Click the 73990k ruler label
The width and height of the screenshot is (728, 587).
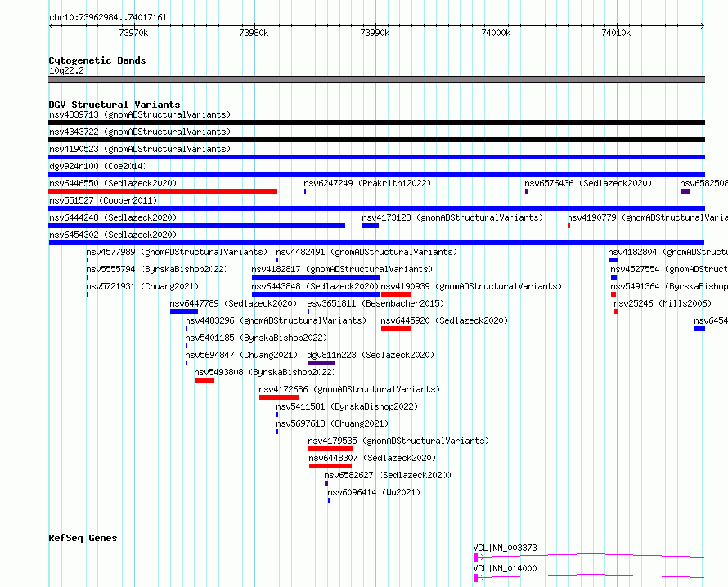coord(375,33)
